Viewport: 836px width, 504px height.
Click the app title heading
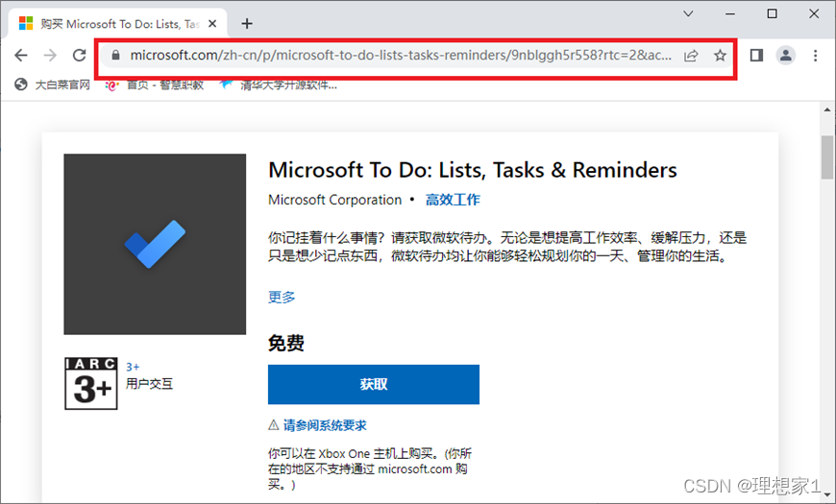[x=473, y=170]
